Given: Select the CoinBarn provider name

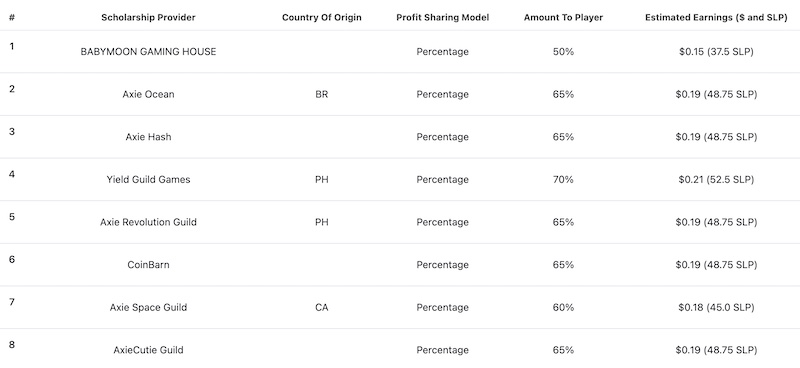Looking at the screenshot, I should pyautogui.click(x=148, y=265).
